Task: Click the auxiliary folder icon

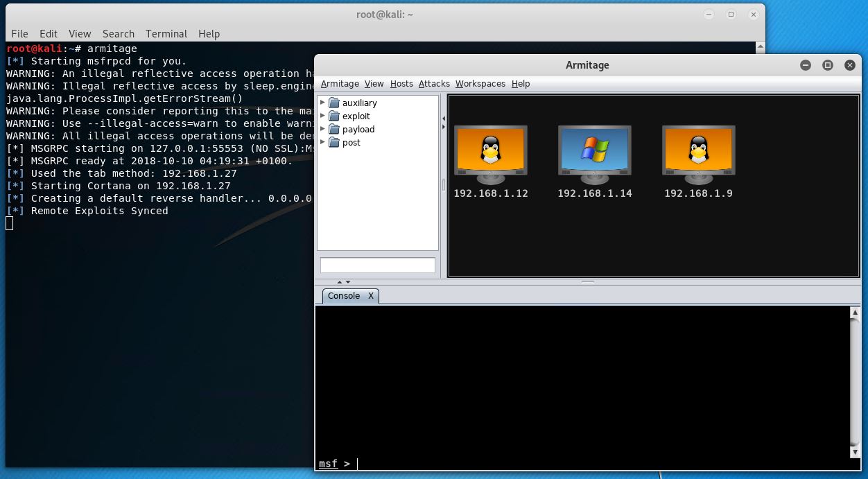Action: point(333,103)
